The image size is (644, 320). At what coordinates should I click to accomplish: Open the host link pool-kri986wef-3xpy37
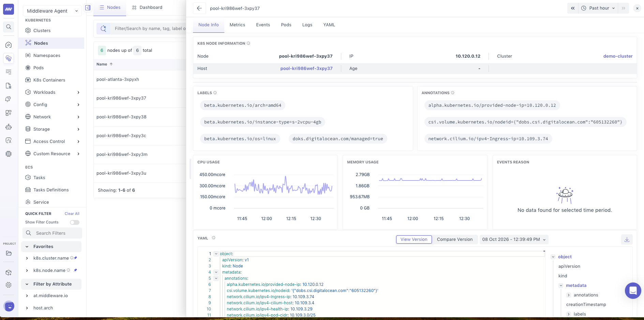point(306,69)
